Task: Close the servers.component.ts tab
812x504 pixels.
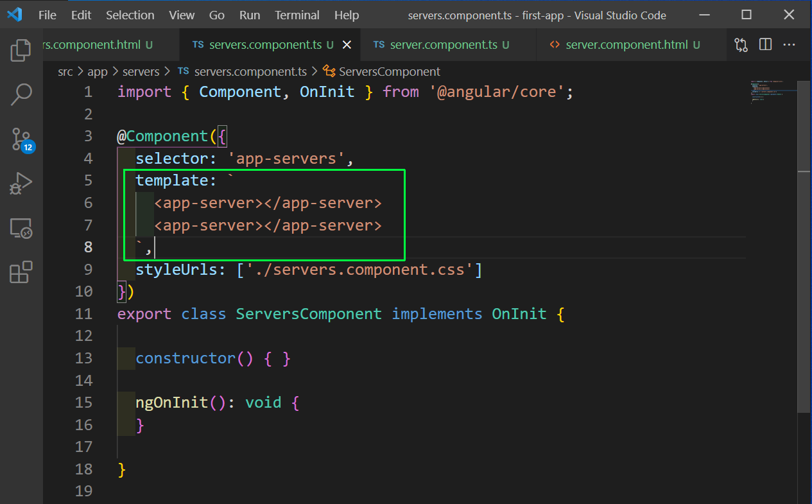Action: coord(347,45)
